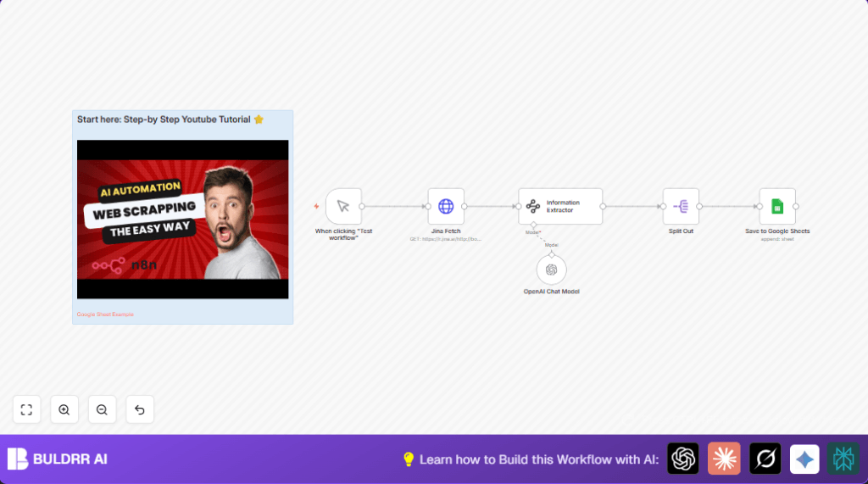Click the 'OpenAI Chat Model' label
The height and width of the screenshot is (484, 868).
point(551,292)
